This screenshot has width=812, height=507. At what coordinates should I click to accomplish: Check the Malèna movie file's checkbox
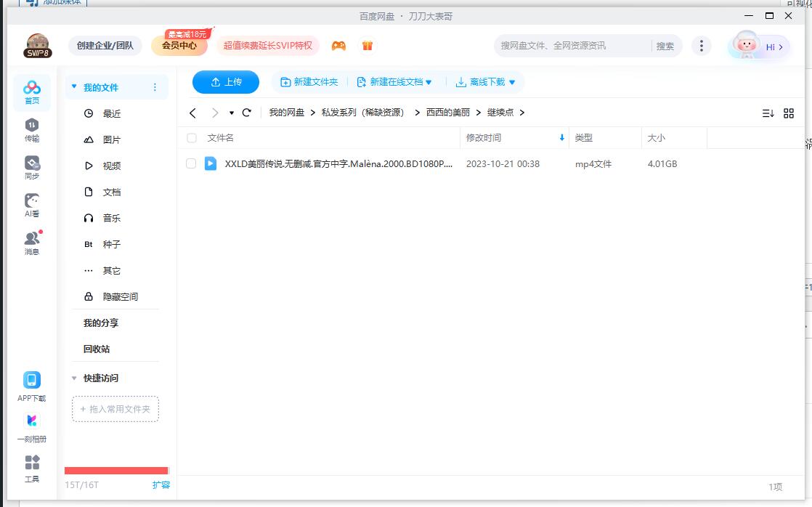click(192, 163)
